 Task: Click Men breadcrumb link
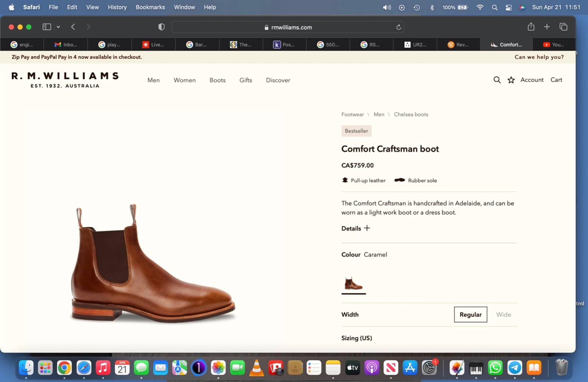(379, 114)
